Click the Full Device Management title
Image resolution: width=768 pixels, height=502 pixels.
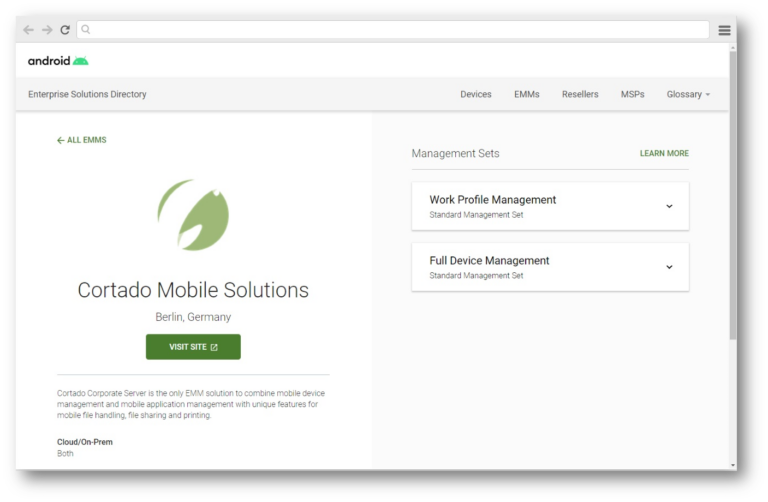coord(489,261)
